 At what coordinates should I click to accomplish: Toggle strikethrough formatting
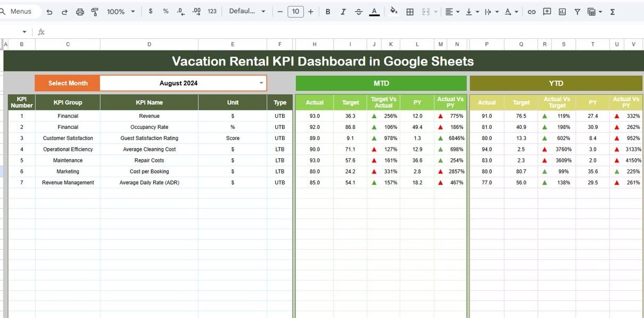359,12
